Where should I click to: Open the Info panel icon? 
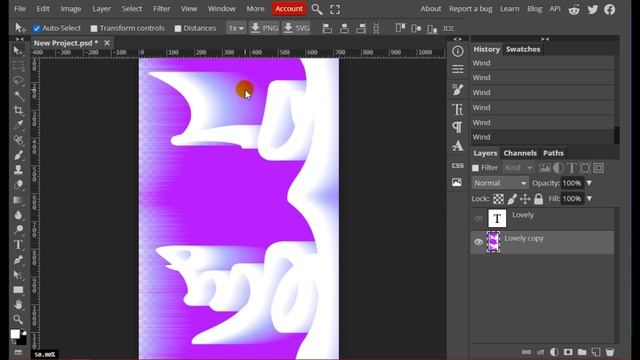tap(458, 51)
